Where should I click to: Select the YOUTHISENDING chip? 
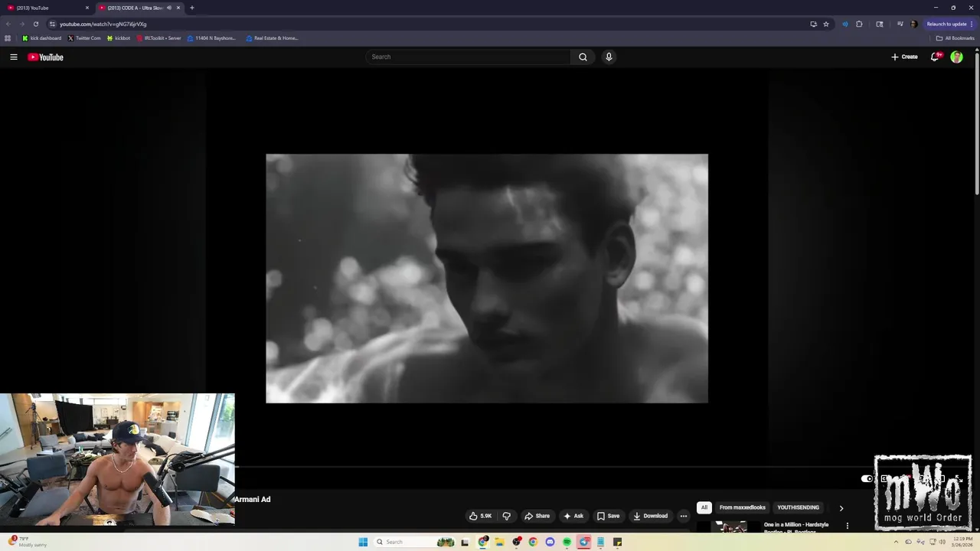coord(798,507)
